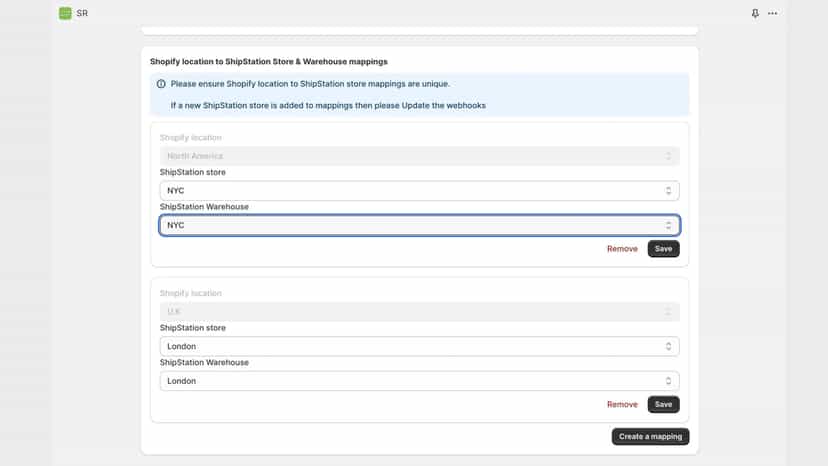Click the 'Update the webhooks' notice line
828x466 pixels.
pos(328,106)
